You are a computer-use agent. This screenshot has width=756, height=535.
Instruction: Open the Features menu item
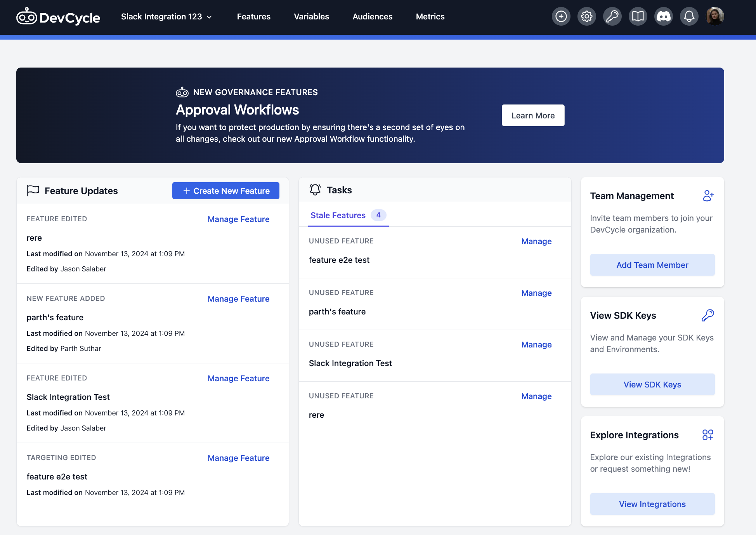pos(253,16)
